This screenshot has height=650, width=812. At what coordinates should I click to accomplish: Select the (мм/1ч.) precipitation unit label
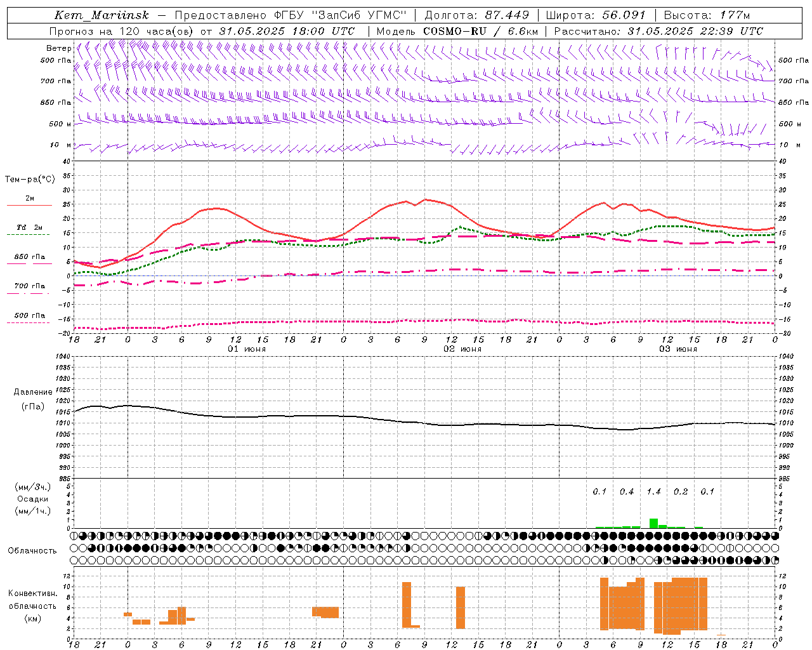(x=32, y=511)
